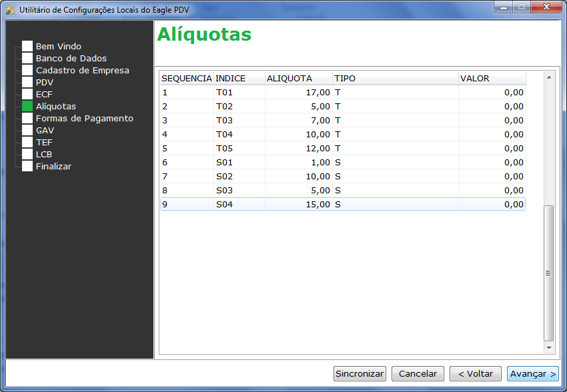Select the PDV step checkbox
Image resolution: width=567 pixels, height=392 pixels.
27,82
